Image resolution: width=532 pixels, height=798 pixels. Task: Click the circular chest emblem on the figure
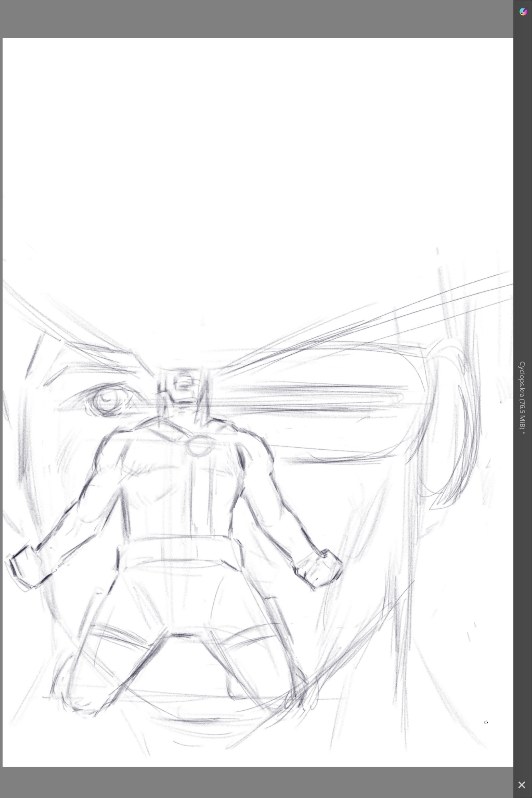(x=196, y=446)
